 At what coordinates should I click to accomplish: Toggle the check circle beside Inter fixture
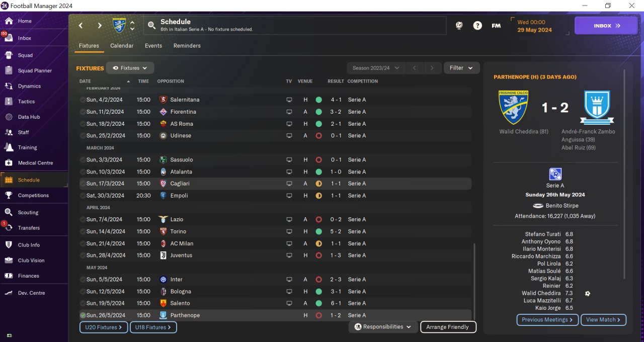tap(83, 280)
